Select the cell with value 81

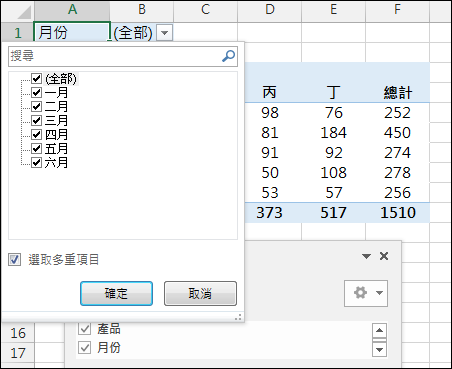pos(269,133)
